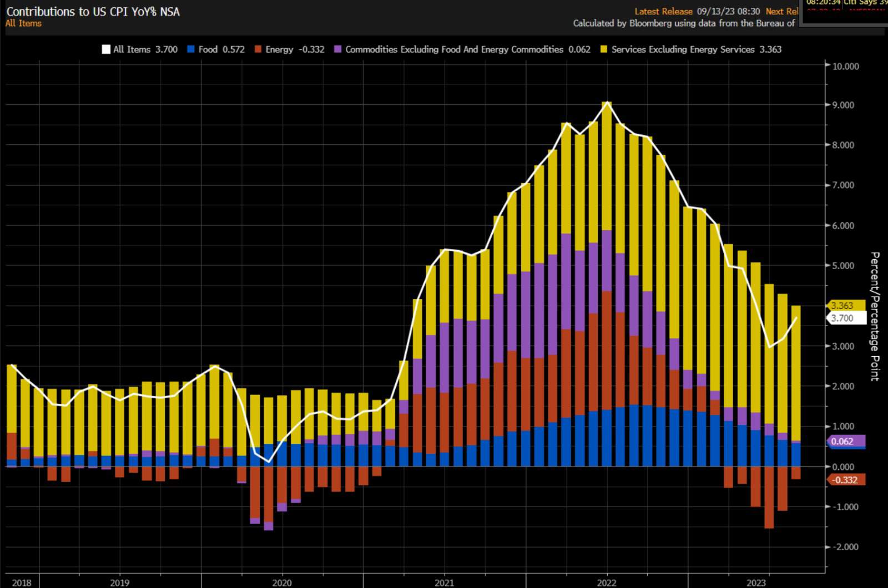Open the Citi Says news ticker

pyautogui.click(x=865, y=3)
